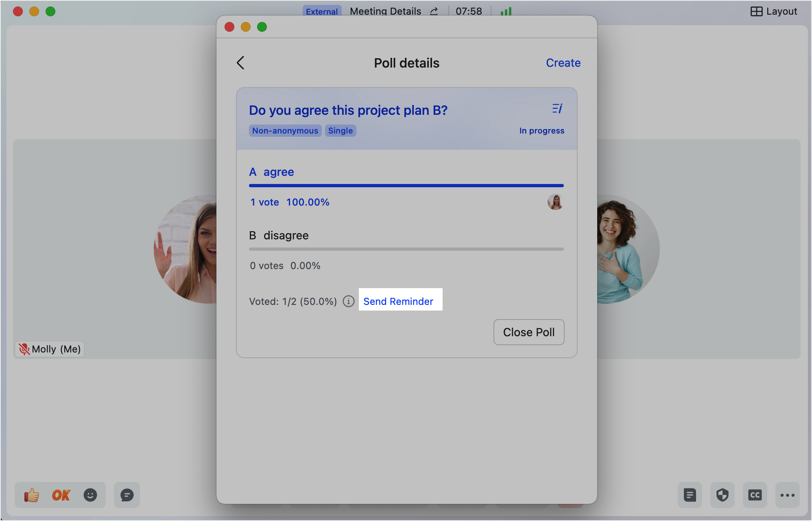The image size is (812, 521).
Task: Go back with the left chevron
Action: point(240,63)
